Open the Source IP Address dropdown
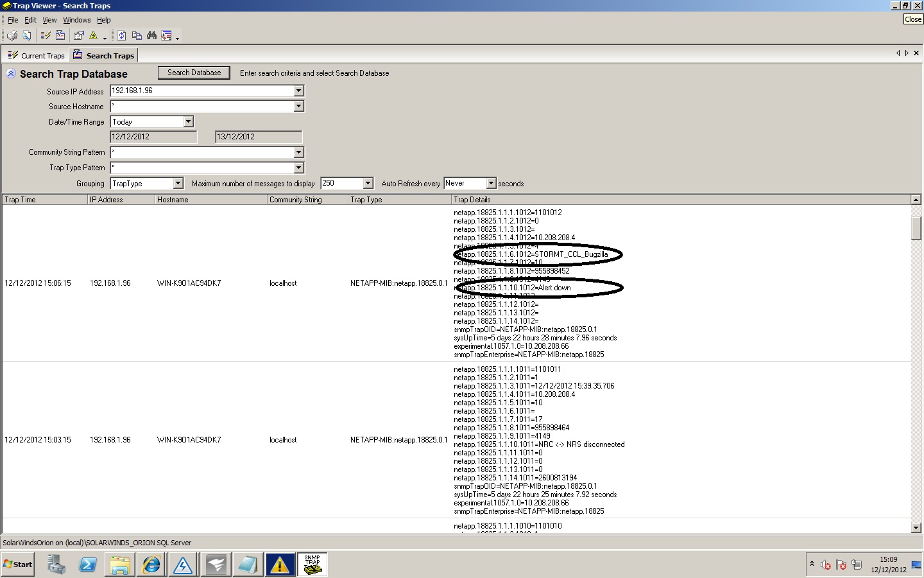Image resolution: width=924 pixels, height=578 pixels. click(298, 91)
